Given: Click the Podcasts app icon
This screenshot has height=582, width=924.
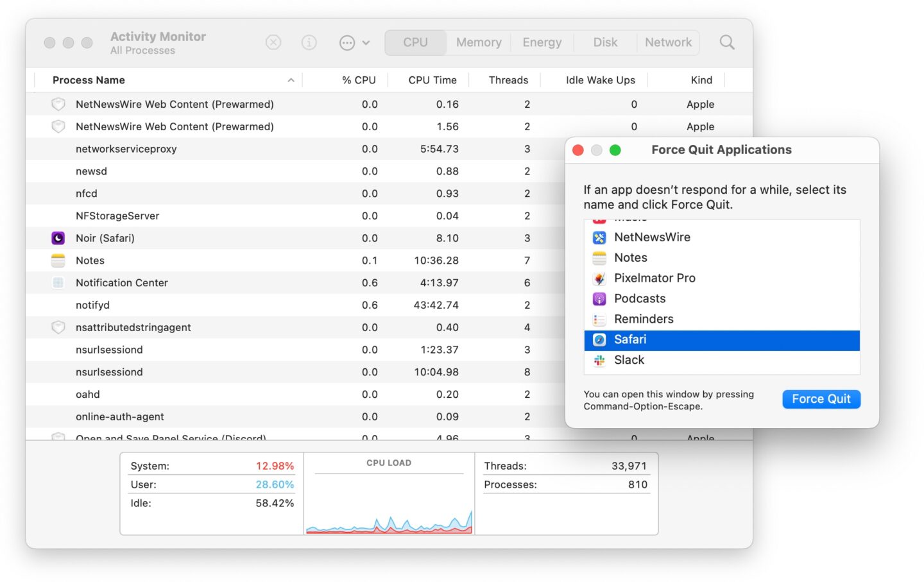Looking at the screenshot, I should point(599,298).
